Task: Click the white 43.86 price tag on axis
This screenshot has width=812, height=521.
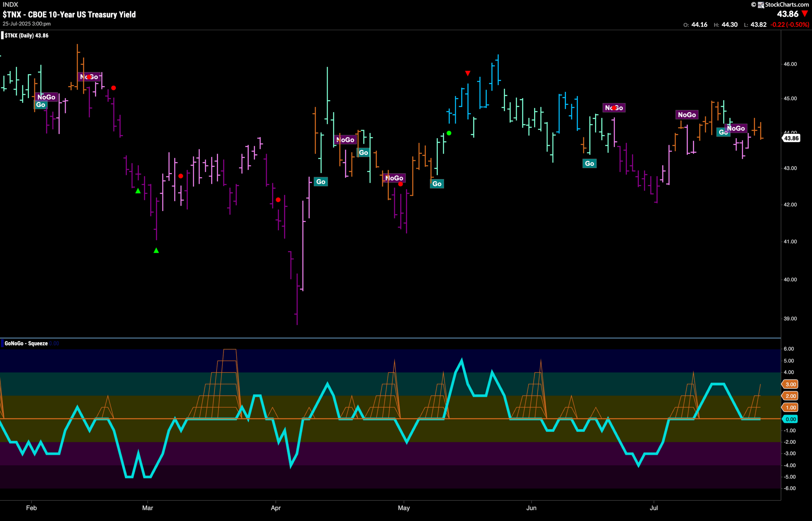Action: [x=791, y=138]
